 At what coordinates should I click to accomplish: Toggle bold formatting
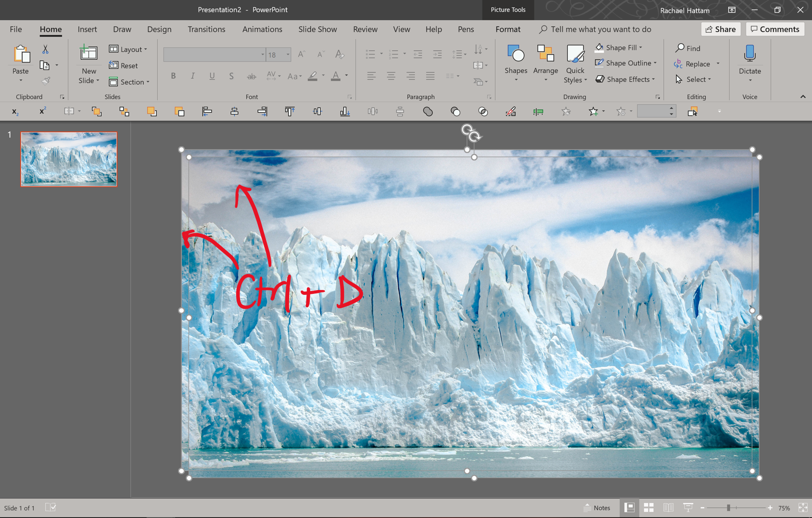[x=173, y=76]
